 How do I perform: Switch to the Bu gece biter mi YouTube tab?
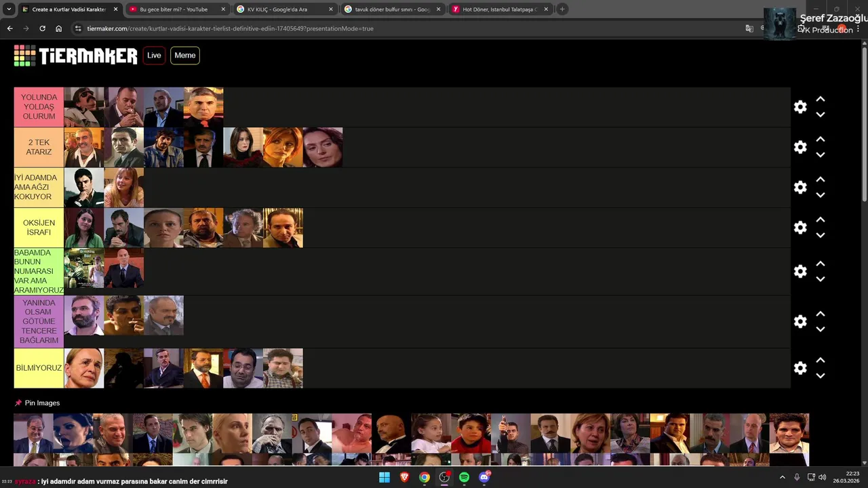173,9
